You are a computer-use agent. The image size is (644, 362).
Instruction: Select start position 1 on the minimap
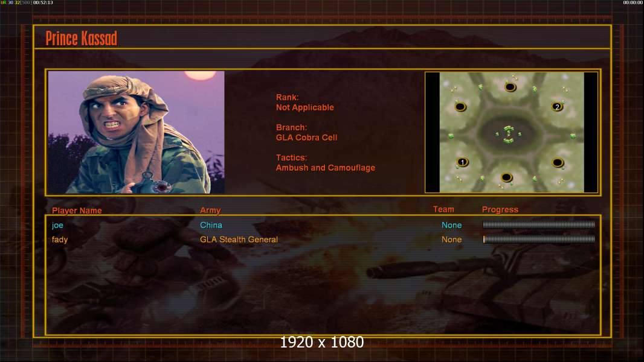click(462, 162)
